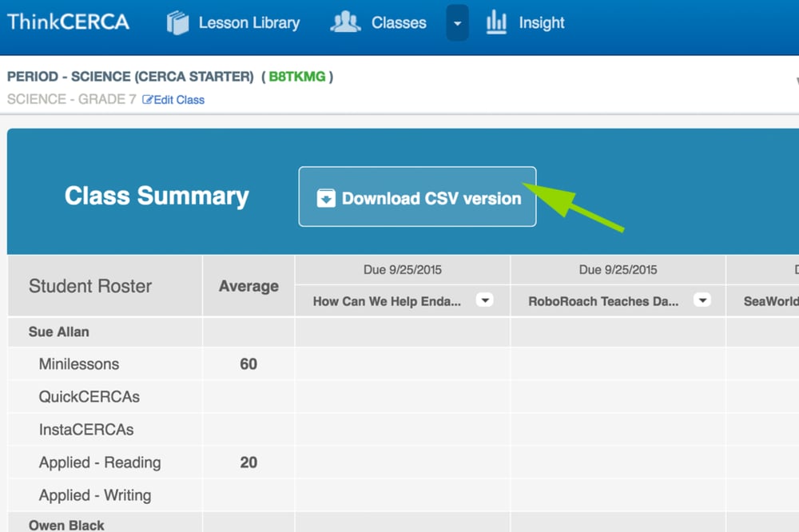The height and width of the screenshot is (532, 799).
Task: Click the Edit Class link
Action: [x=179, y=100]
